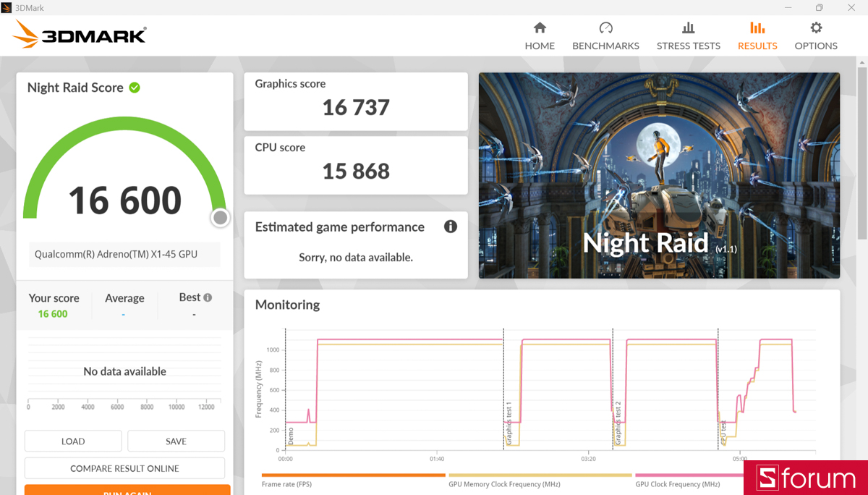The image size is (868, 495).
Task: Click the Night Raid preview image
Action: (x=659, y=175)
